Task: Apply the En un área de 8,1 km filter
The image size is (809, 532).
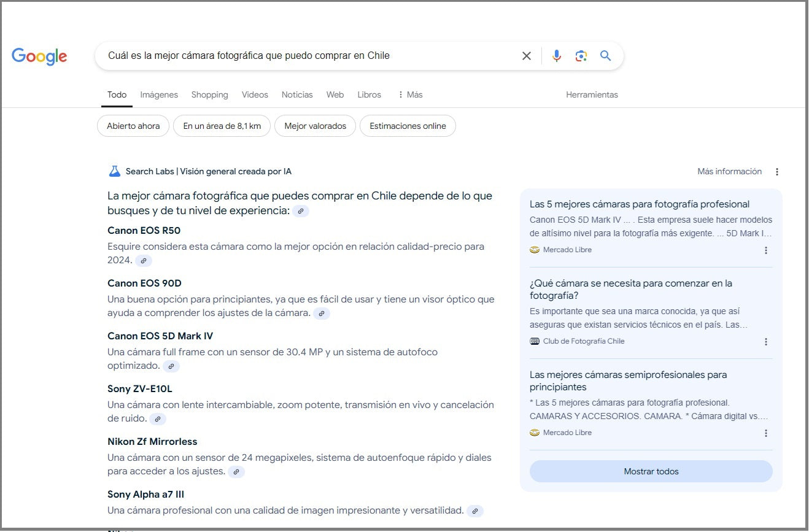Action: (x=222, y=126)
